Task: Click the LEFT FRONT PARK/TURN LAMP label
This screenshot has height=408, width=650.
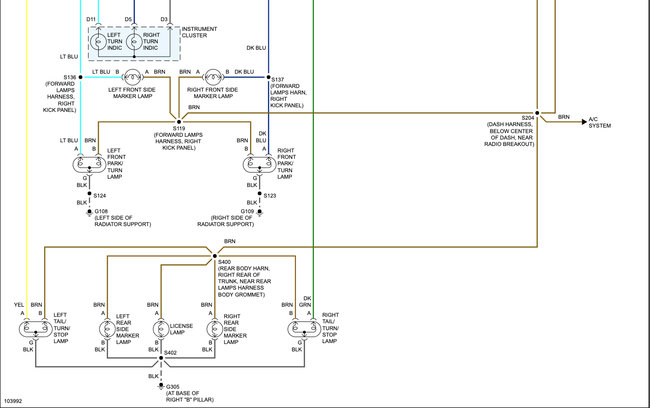Action: tap(116, 164)
